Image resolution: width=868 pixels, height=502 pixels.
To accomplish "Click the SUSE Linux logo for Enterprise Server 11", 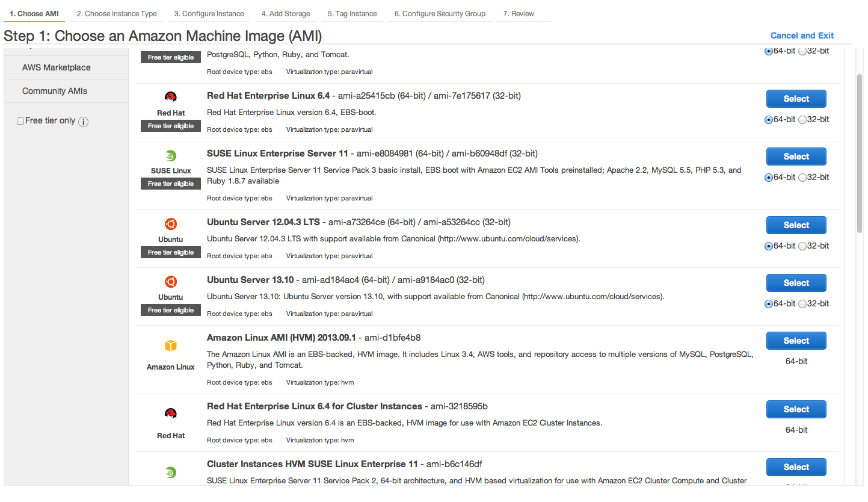I will point(171,155).
